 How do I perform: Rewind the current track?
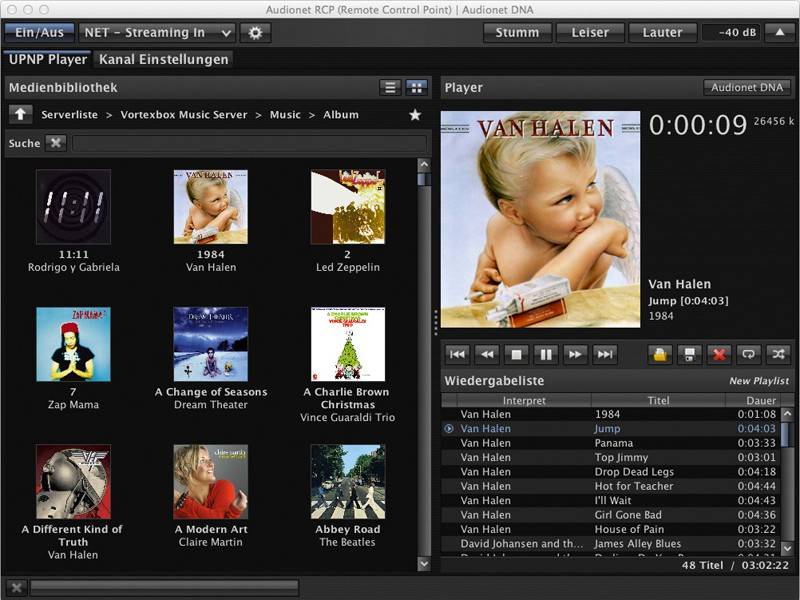[487, 355]
